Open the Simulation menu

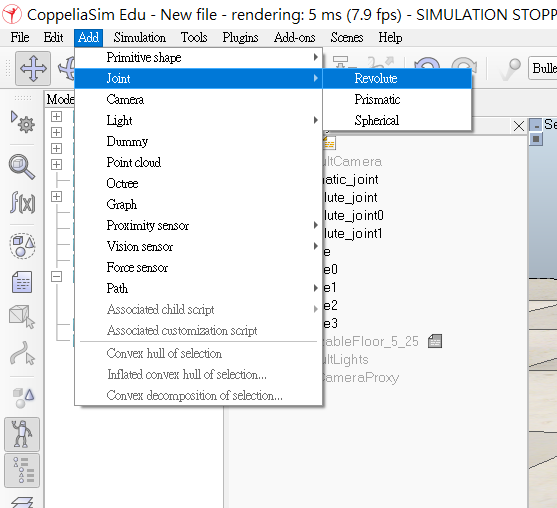point(140,38)
